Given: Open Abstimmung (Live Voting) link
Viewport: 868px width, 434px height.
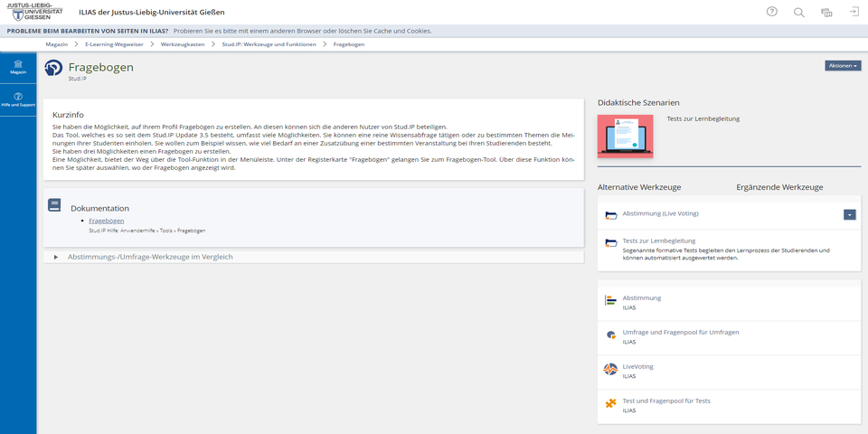Looking at the screenshot, I should (x=660, y=213).
